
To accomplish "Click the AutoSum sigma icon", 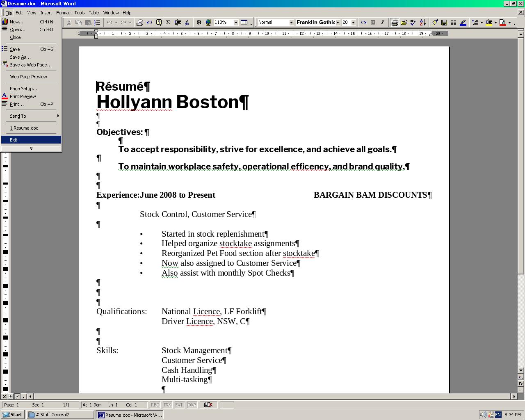I will [168, 23].
